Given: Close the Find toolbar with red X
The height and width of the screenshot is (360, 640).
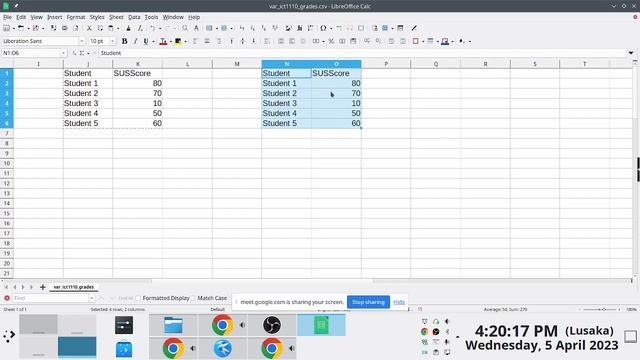Looking at the screenshot, I should pos(7,298).
